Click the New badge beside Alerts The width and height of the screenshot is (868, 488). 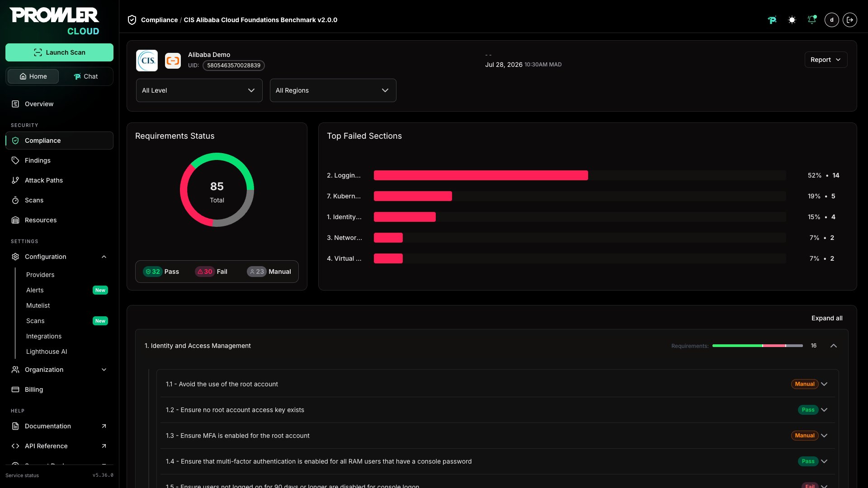[x=100, y=290]
